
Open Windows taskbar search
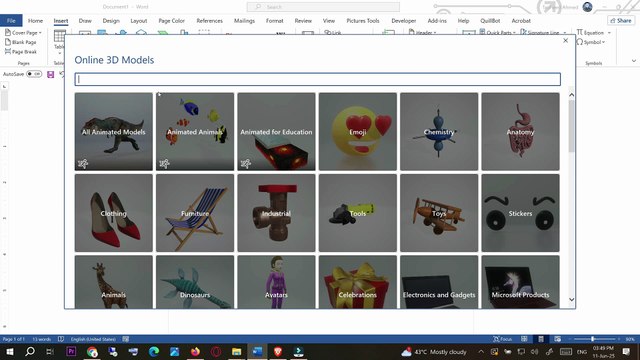tap(30, 351)
